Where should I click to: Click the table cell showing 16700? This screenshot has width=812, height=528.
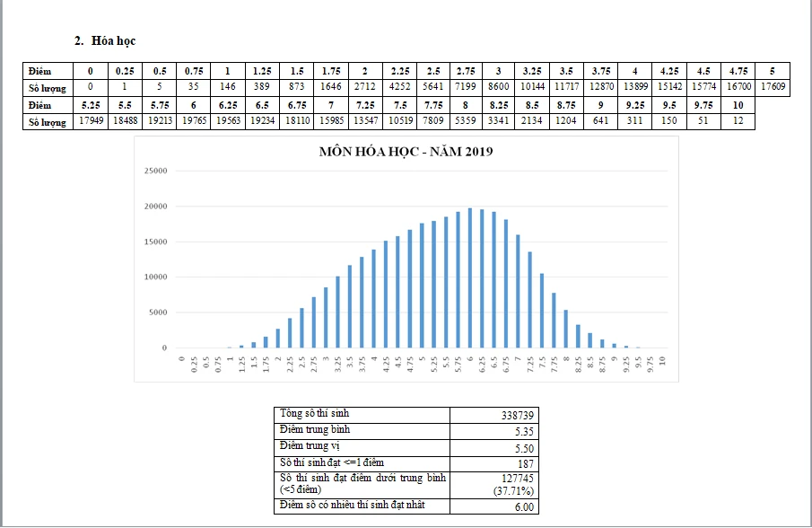coord(737,87)
